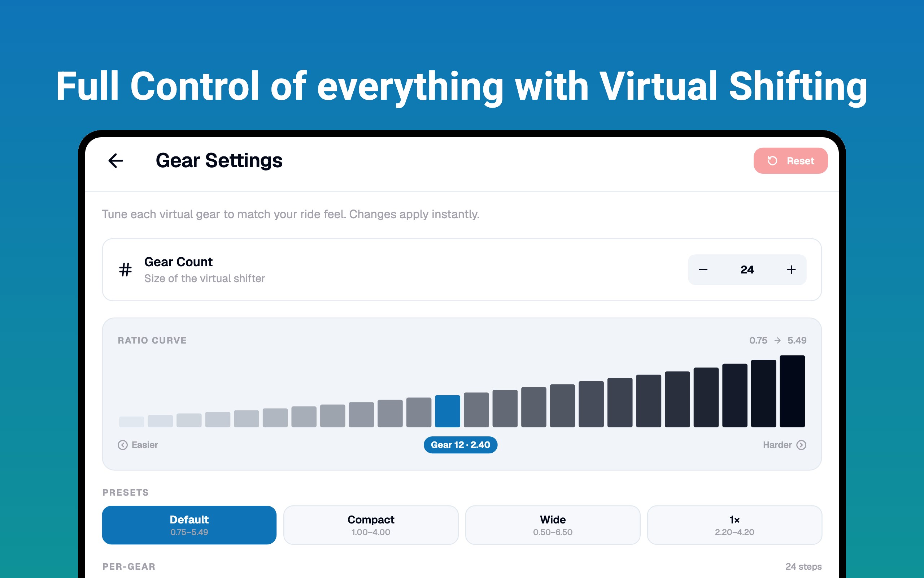The width and height of the screenshot is (924, 578).
Task: Click the Reset button
Action: tap(790, 160)
